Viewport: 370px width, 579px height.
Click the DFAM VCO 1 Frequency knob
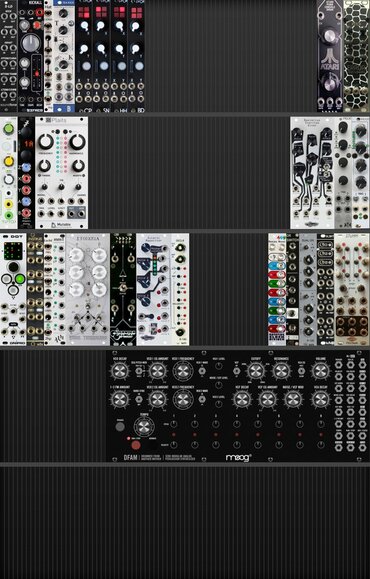click(x=183, y=371)
